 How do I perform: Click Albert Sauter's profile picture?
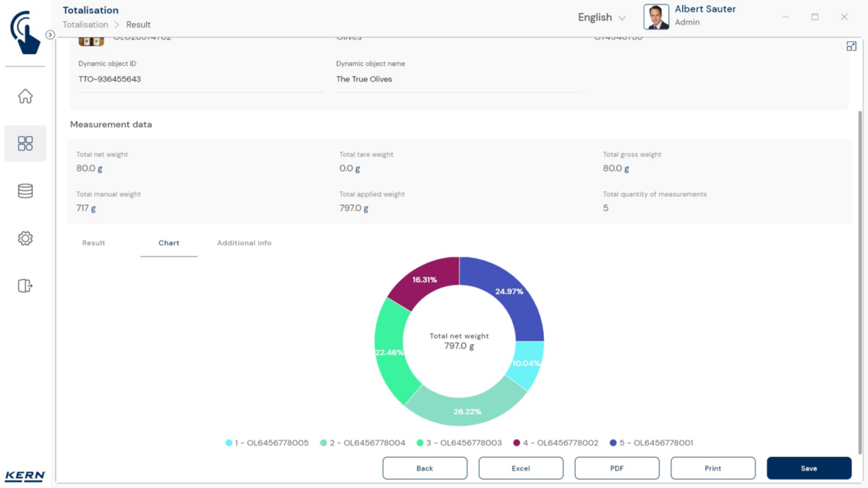[x=656, y=17]
